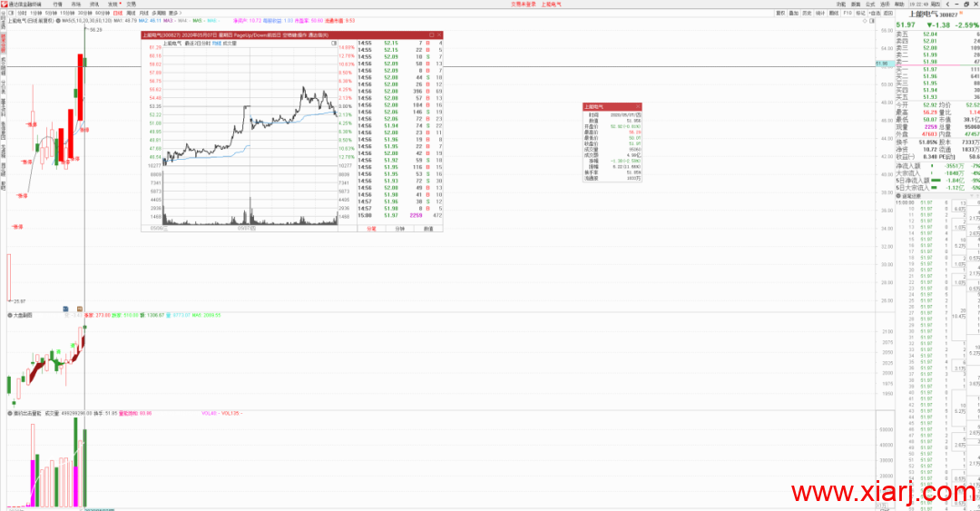Open the 版面 menu
980x511 pixels.
coord(856,4)
